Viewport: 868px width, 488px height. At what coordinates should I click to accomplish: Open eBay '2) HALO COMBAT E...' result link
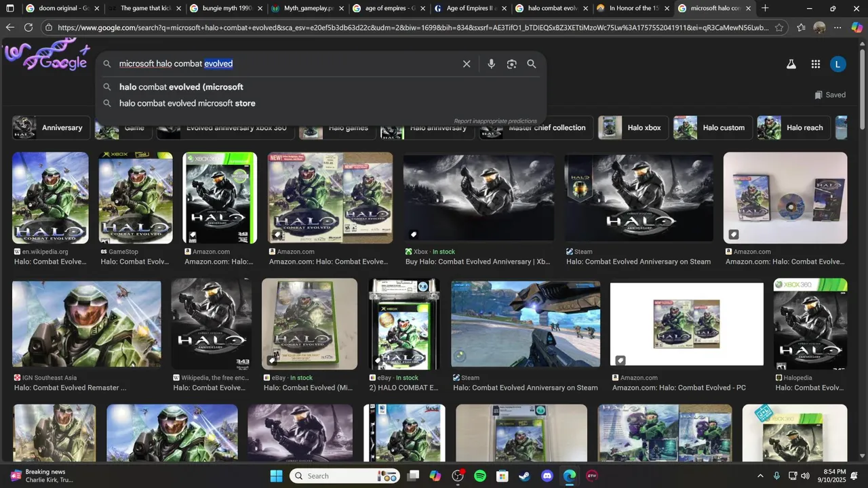click(x=404, y=388)
